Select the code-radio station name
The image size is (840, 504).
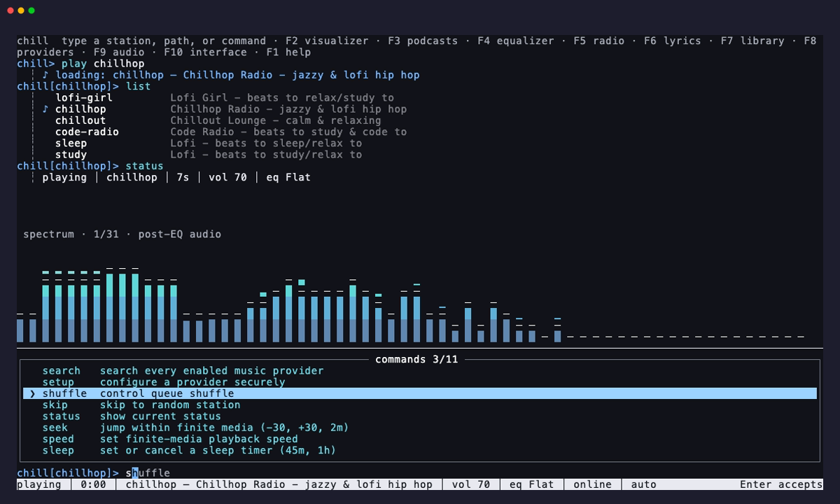tap(87, 132)
